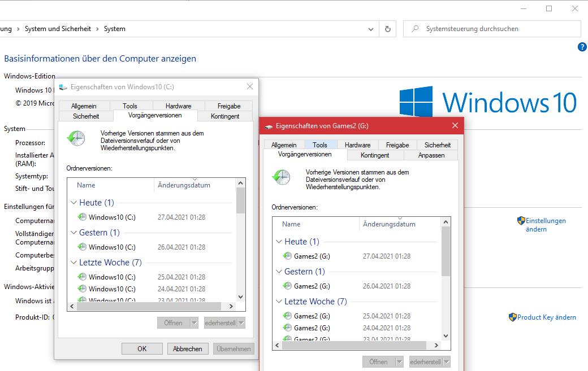Switch to Sicherheit tab in Windows10 dialog
588x371 pixels.
click(86, 116)
